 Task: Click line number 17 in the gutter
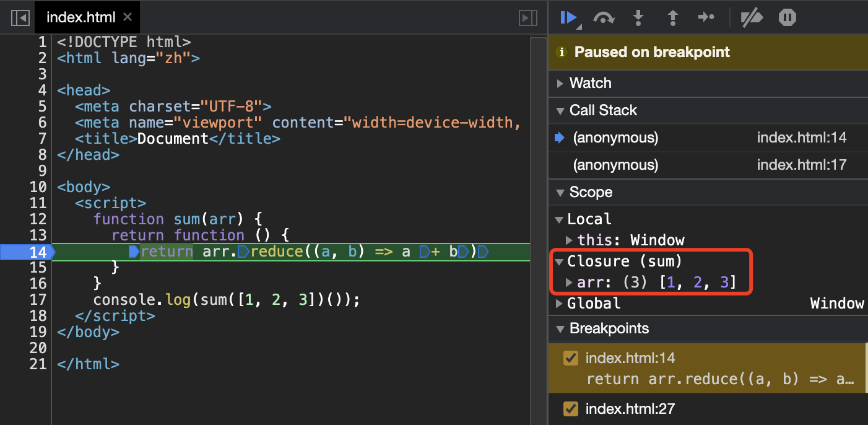38,300
